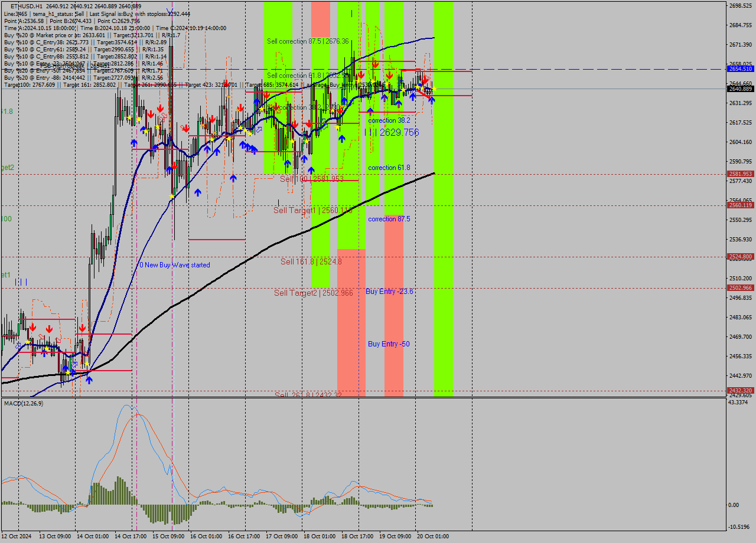The width and height of the screenshot is (756, 543).
Task: Click 2456.335 on the price scale
Action: [741, 356]
